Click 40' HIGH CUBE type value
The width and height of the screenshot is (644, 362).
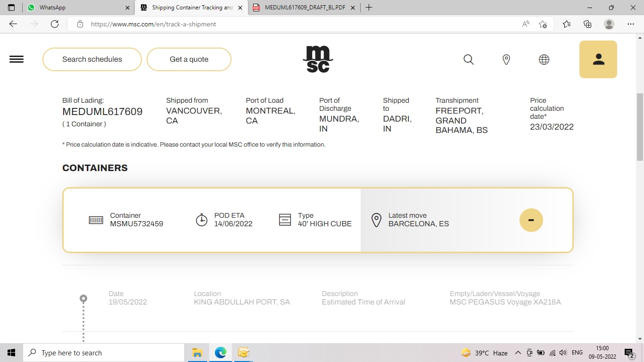[x=325, y=224]
